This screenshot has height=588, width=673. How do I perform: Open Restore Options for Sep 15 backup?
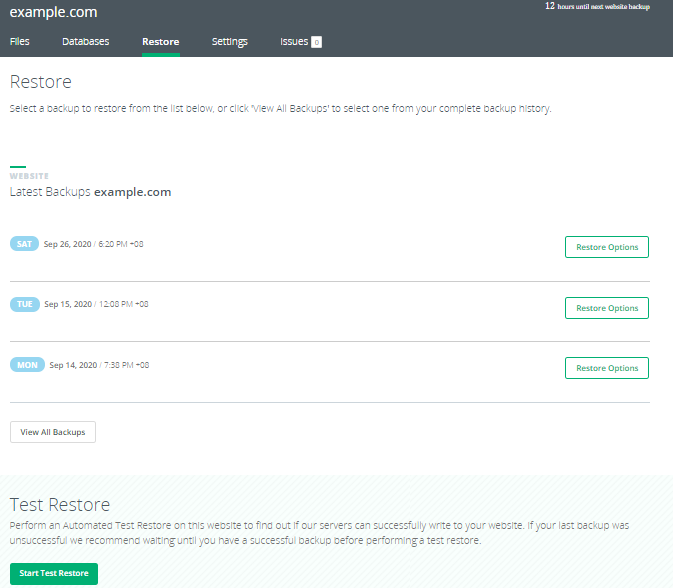pyautogui.click(x=607, y=308)
